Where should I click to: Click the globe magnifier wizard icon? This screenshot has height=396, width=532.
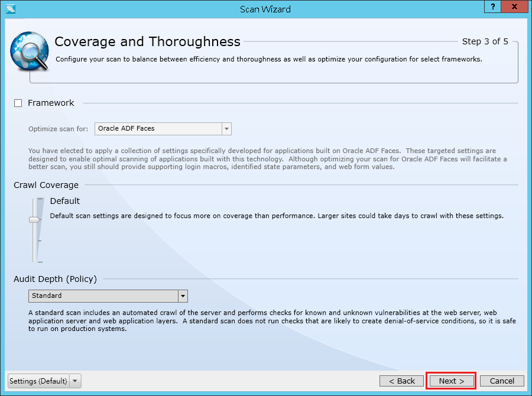(30, 51)
